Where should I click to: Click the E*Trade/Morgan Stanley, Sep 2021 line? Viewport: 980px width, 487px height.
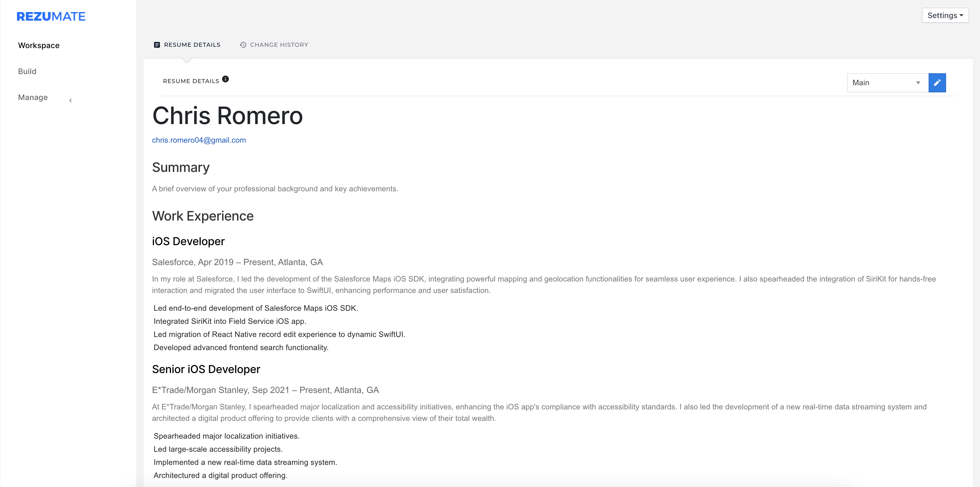266,390
